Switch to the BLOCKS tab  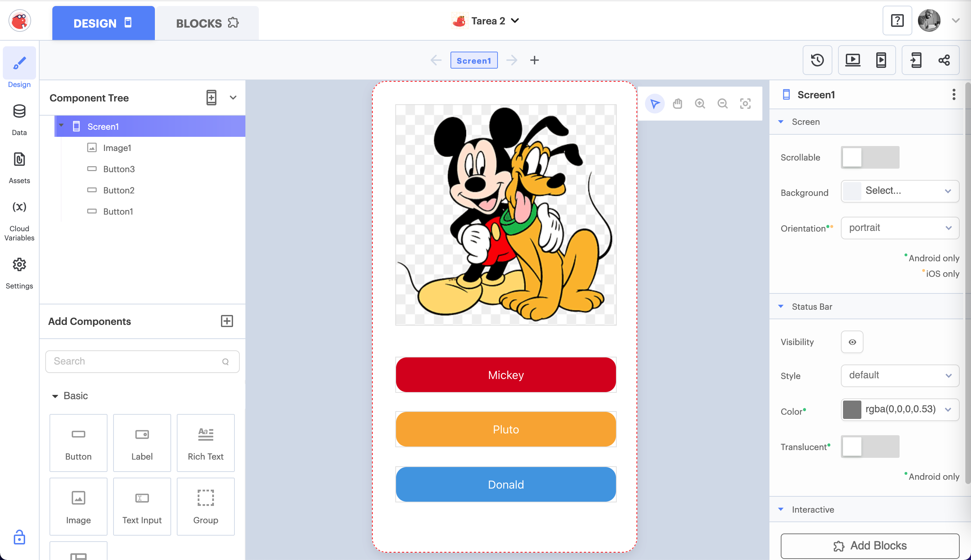[207, 23]
